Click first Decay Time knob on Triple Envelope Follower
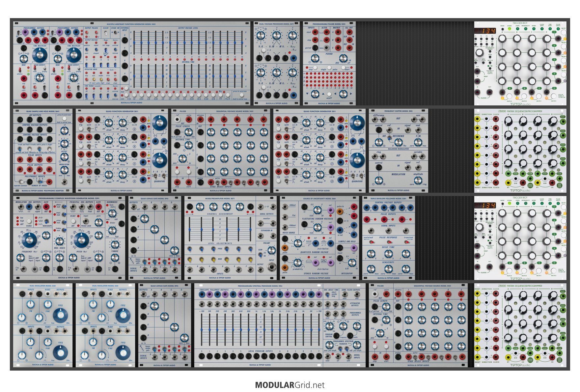This screenshot has width=580, height=392. click(x=371, y=254)
